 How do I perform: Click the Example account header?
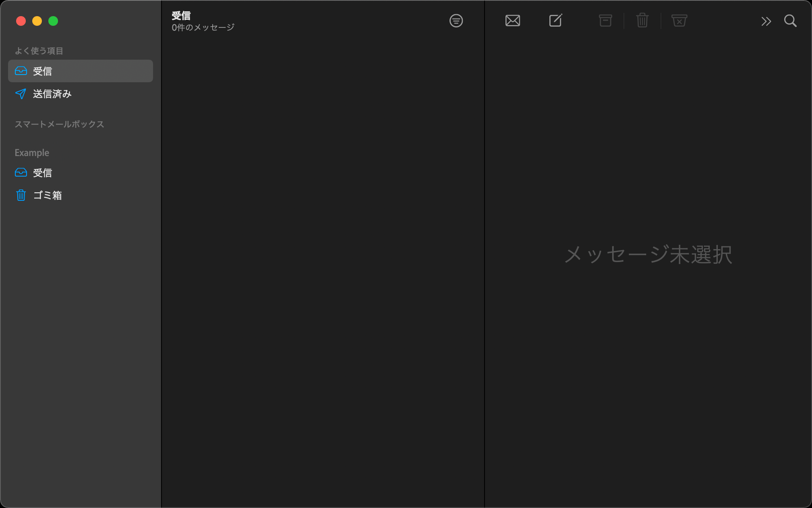click(x=32, y=153)
